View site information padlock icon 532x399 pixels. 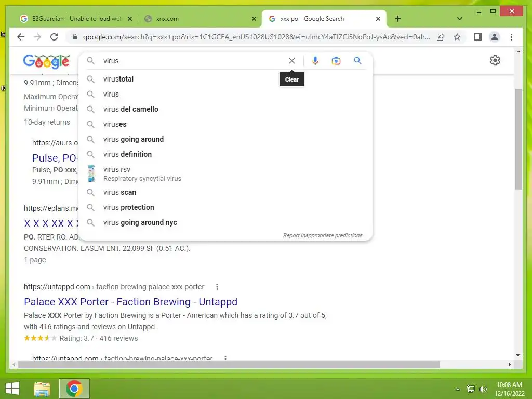click(75, 37)
